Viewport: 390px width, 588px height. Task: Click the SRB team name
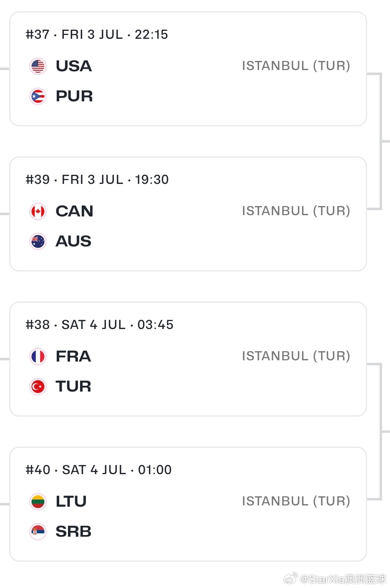click(x=73, y=531)
